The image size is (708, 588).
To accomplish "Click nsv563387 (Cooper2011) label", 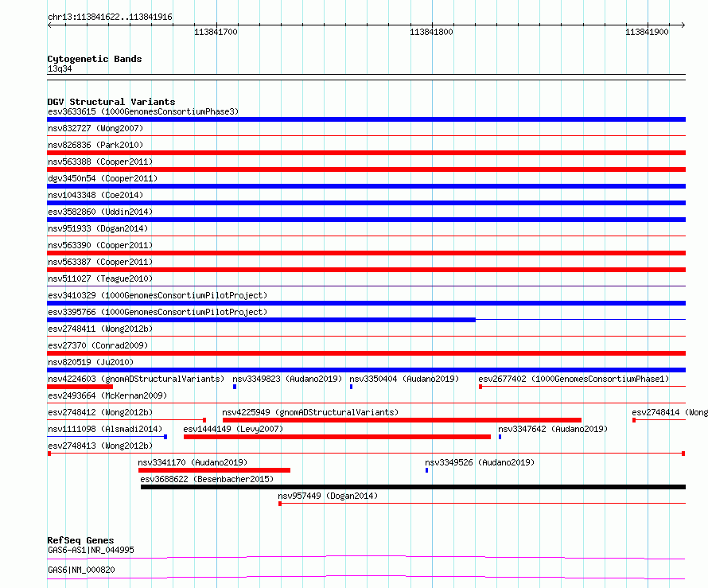I will pos(100,262).
